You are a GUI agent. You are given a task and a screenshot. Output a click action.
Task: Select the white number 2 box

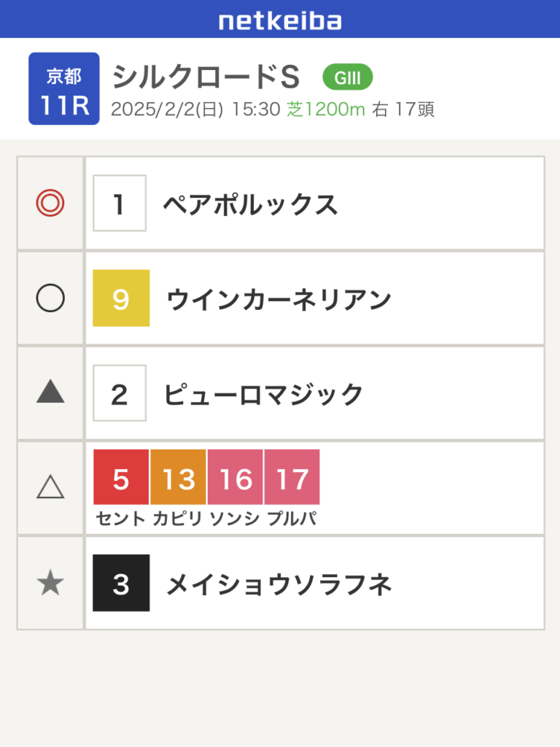[120, 393]
